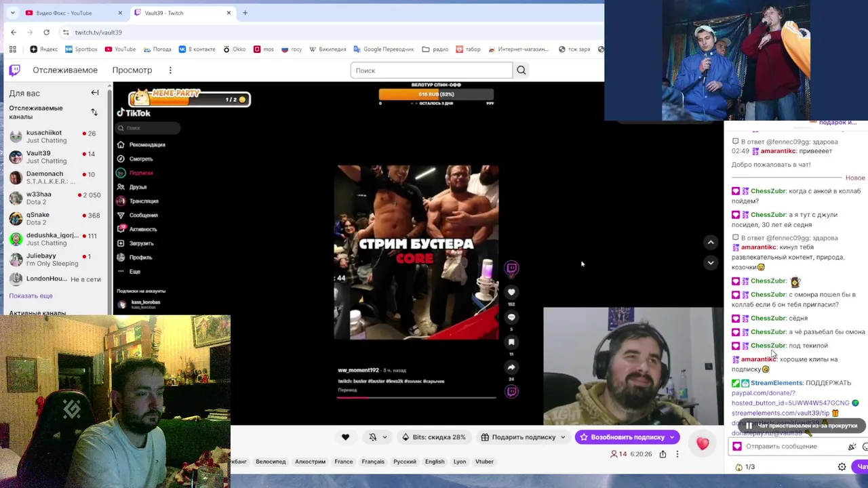
Task: Click the chat emote picker icon
Action: (865, 447)
